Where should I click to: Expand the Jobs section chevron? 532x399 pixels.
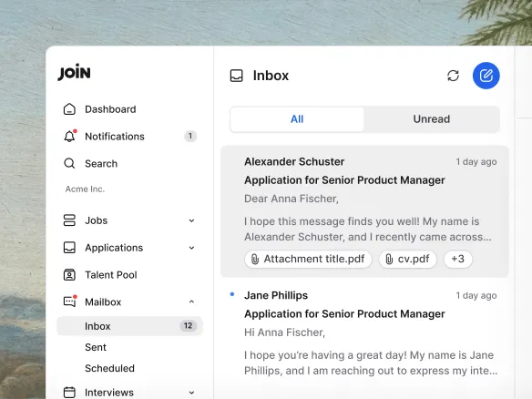[x=191, y=220]
